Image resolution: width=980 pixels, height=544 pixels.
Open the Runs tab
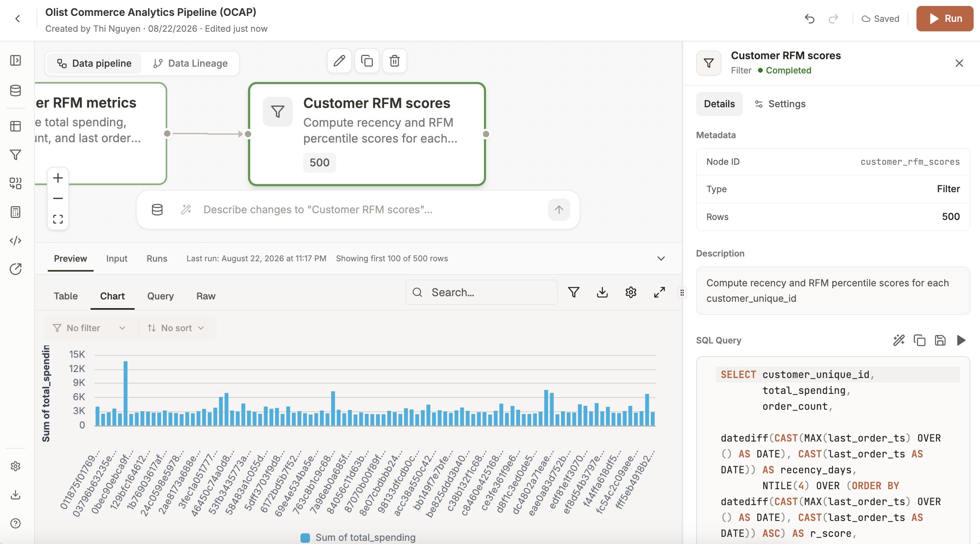(157, 258)
